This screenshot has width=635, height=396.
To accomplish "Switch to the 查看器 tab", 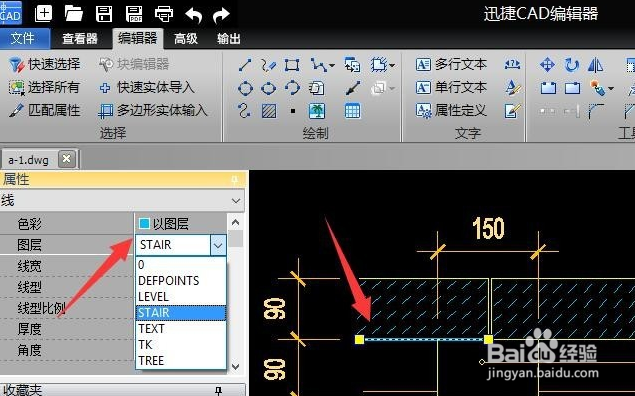I will (x=80, y=39).
